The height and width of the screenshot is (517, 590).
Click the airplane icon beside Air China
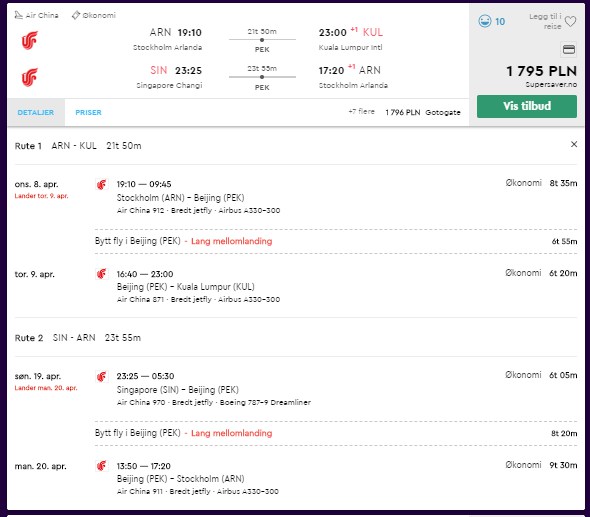(x=18, y=15)
